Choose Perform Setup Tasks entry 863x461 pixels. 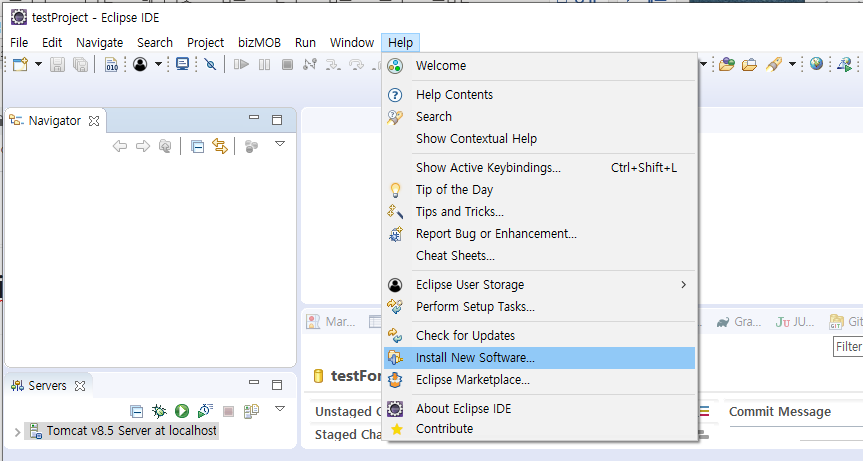[539, 306]
